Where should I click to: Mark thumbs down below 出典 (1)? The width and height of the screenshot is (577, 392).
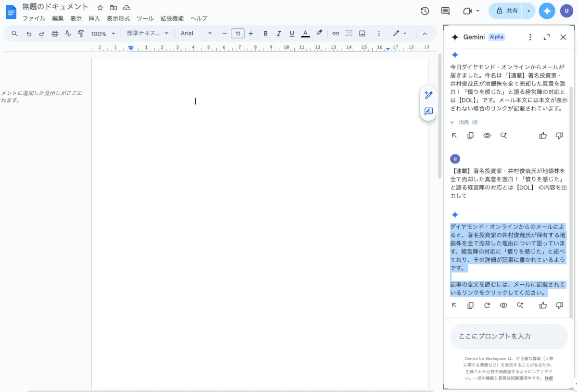click(559, 136)
